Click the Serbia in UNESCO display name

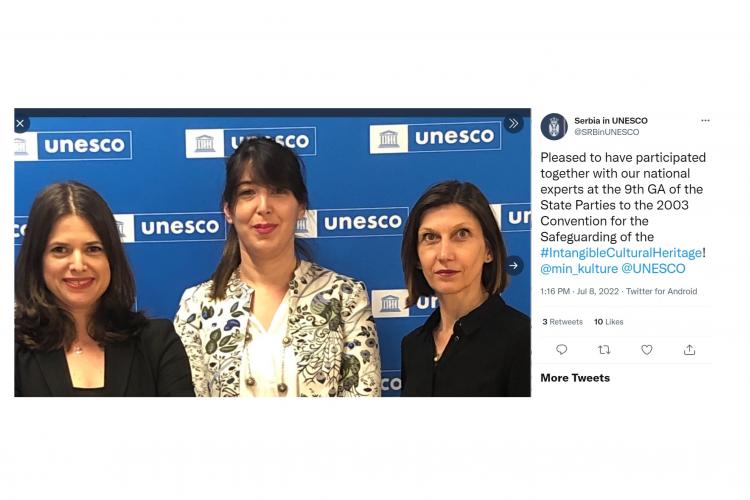coord(611,121)
